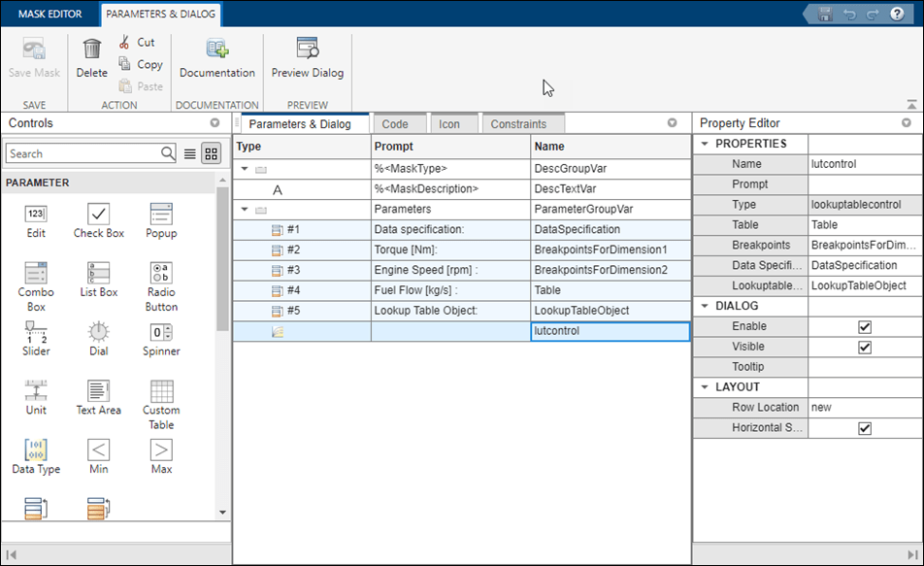Select the Slider control in Controls palette
This screenshot has width=924, height=566.
click(x=36, y=333)
